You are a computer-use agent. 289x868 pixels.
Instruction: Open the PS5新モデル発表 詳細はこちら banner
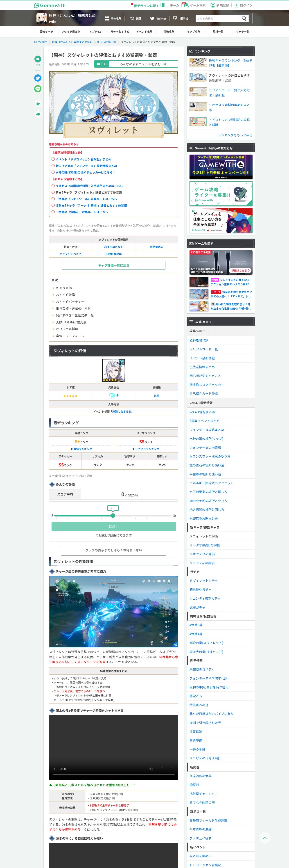pos(221,263)
